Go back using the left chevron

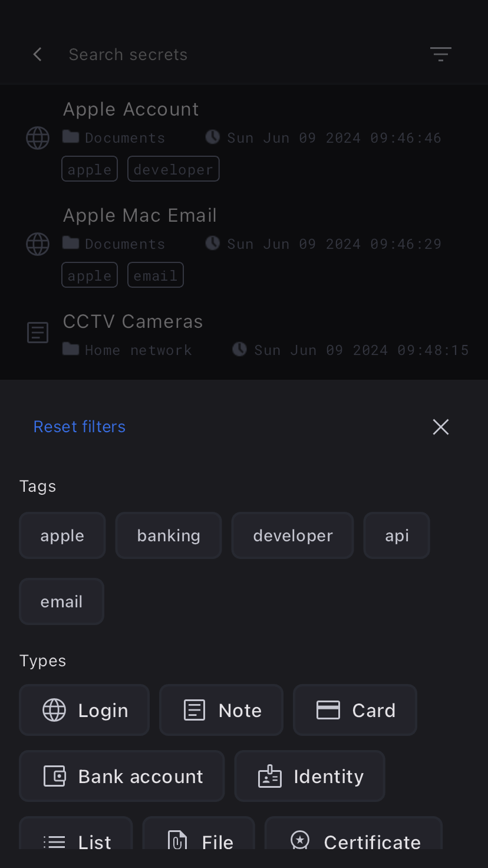tap(38, 55)
